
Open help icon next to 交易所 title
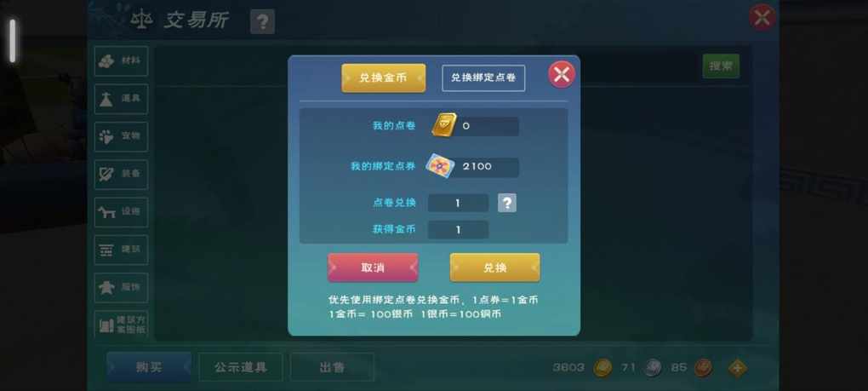coord(262,22)
